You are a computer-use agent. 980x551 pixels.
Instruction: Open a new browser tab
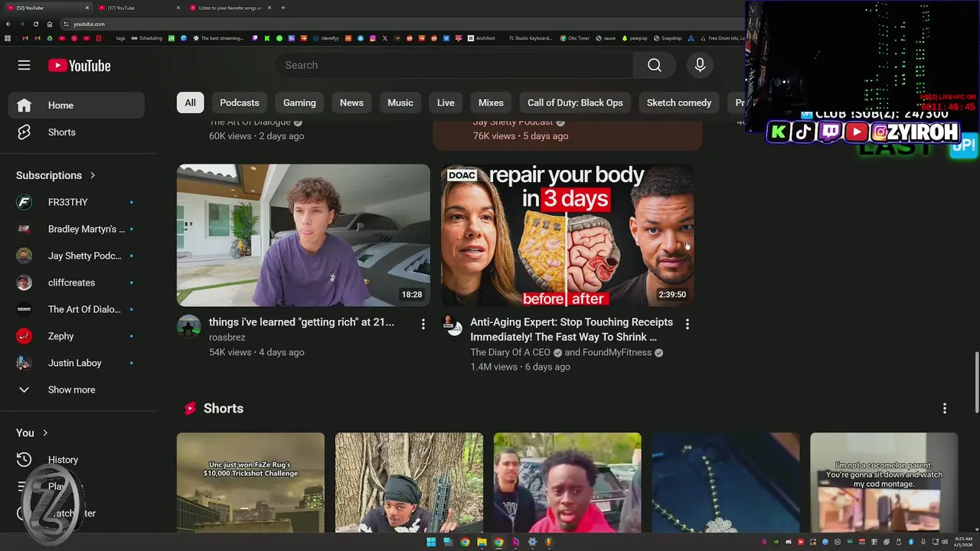pos(283,8)
